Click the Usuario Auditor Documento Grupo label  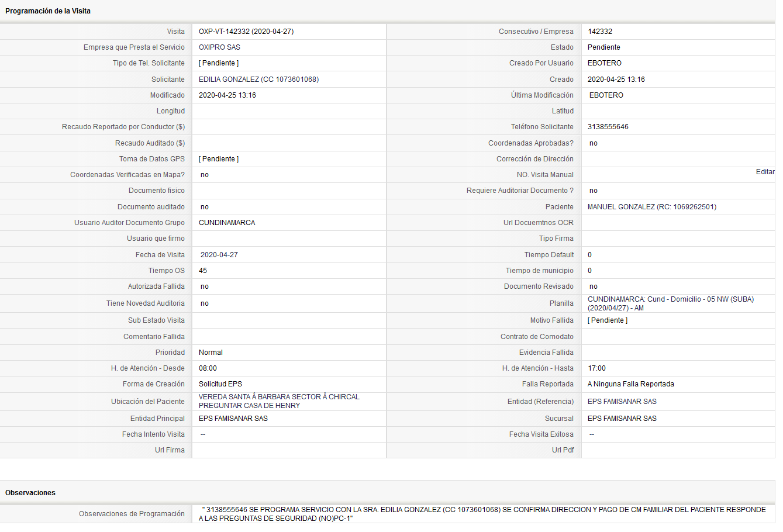coord(129,223)
